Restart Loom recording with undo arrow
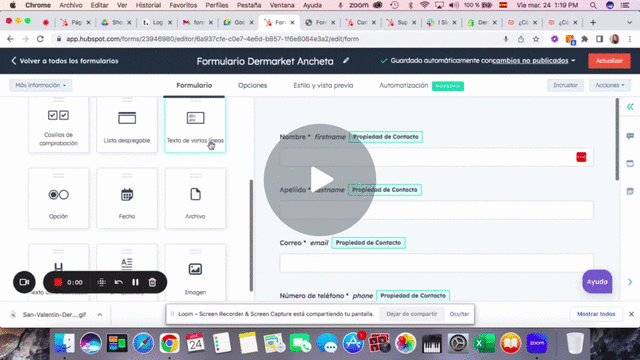Viewport: 640px width, 360px height. pyautogui.click(x=118, y=282)
